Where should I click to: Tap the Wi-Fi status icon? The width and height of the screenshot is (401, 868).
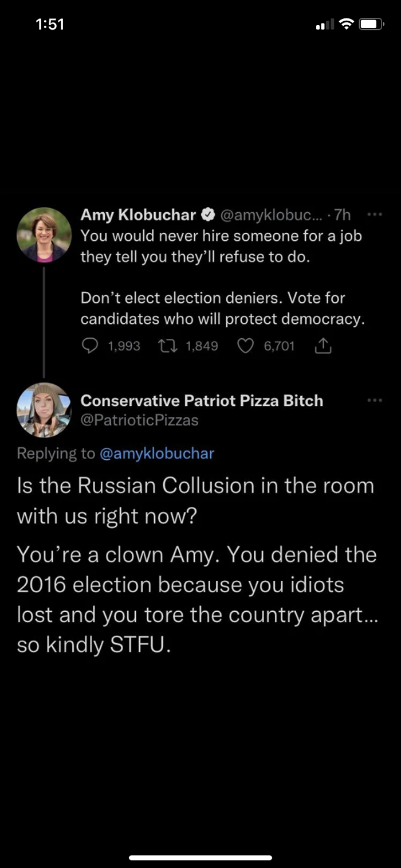tap(345, 24)
